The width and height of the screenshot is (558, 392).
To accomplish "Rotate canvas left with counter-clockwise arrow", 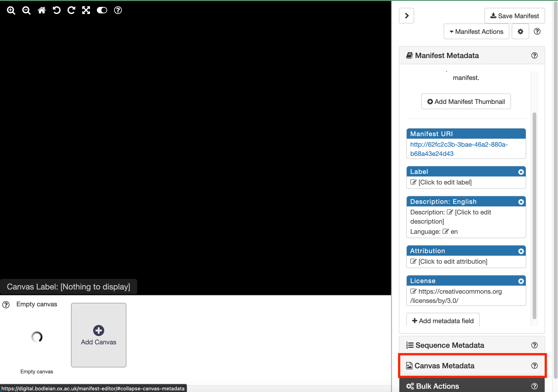I will (57, 10).
